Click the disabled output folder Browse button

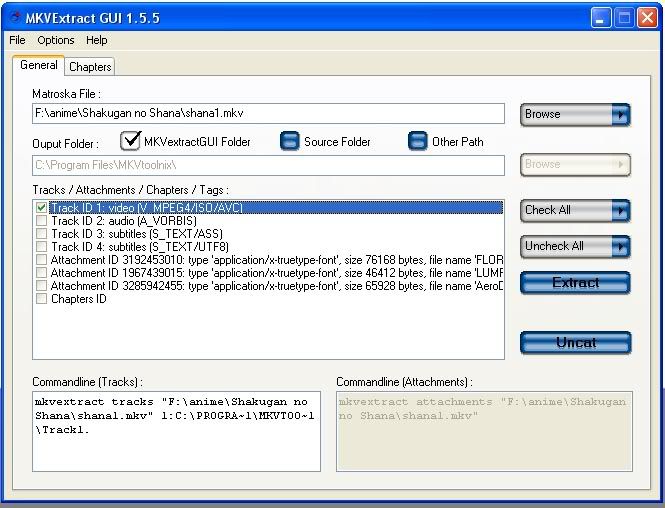tap(575, 165)
